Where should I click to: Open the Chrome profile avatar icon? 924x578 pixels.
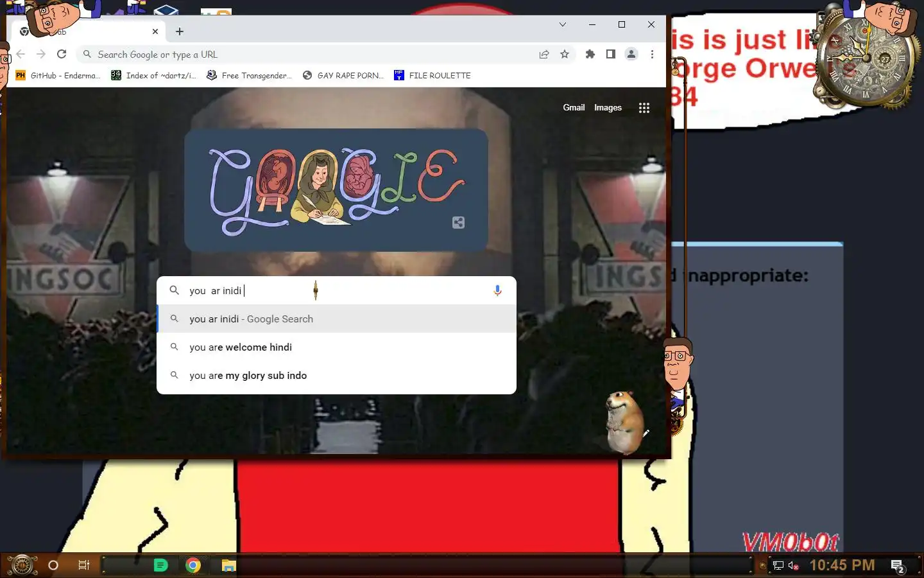[631, 54]
